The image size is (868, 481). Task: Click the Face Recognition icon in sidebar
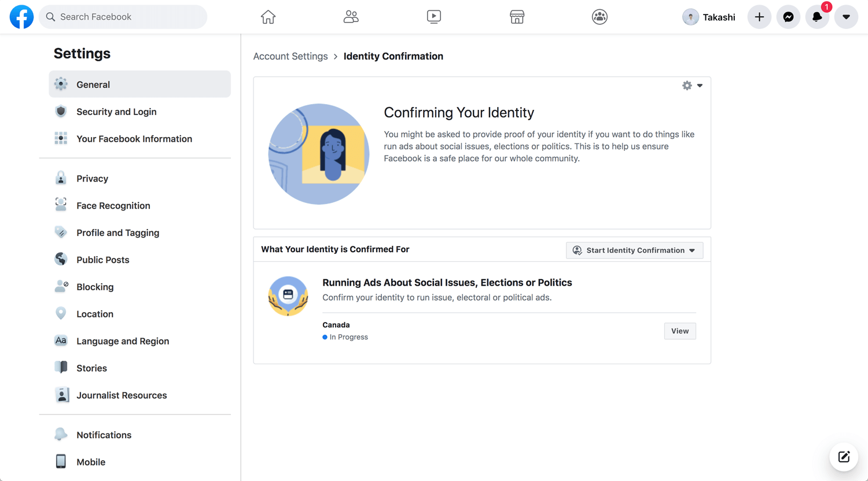click(x=61, y=205)
